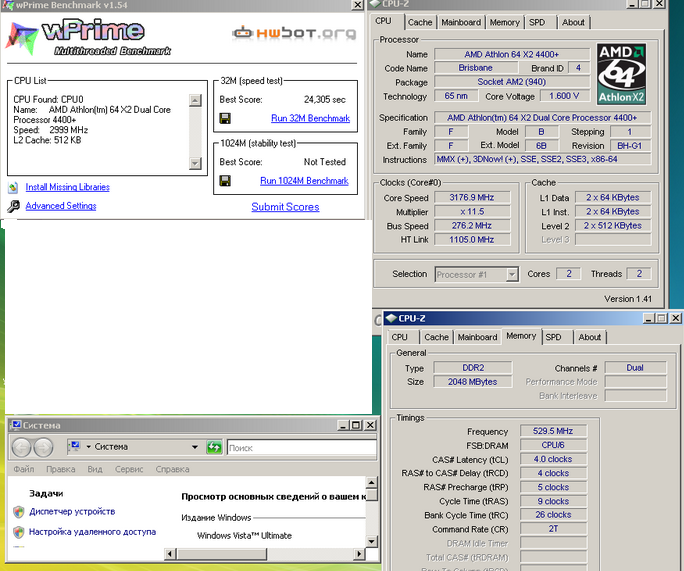Click the Frequency 529.5 MHz value
684x571 pixels.
point(553,431)
